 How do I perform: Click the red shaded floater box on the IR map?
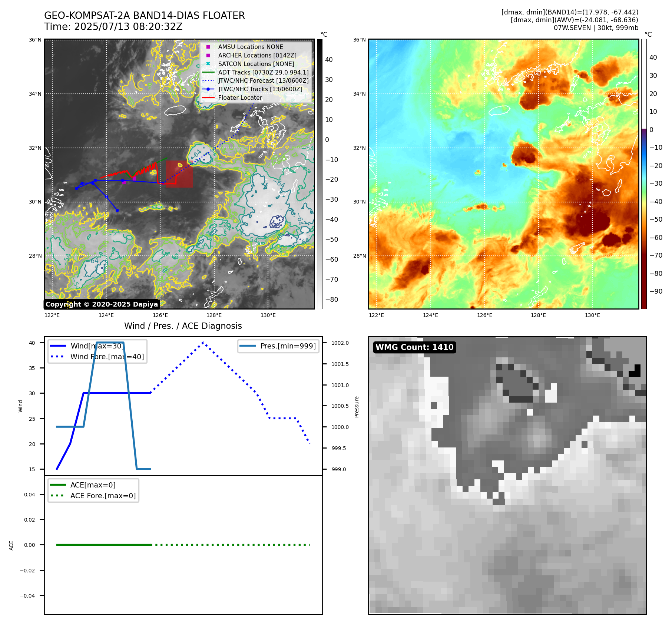tap(179, 174)
